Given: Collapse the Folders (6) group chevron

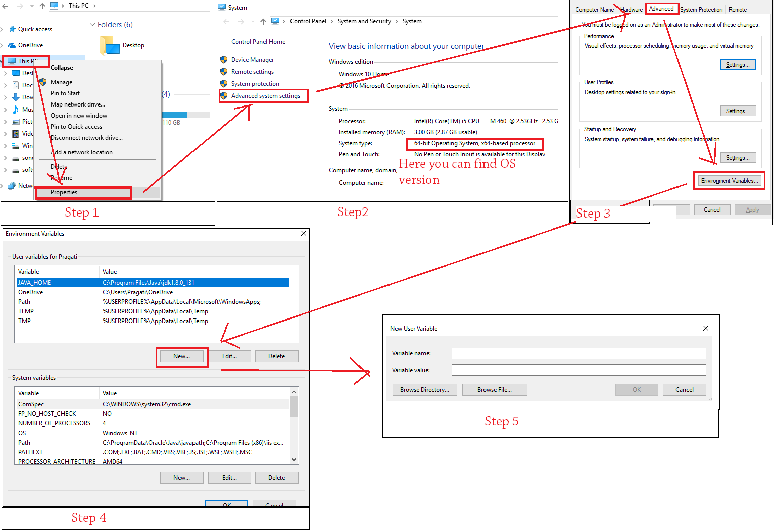Looking at the screenshot, I should coord(92,25).
